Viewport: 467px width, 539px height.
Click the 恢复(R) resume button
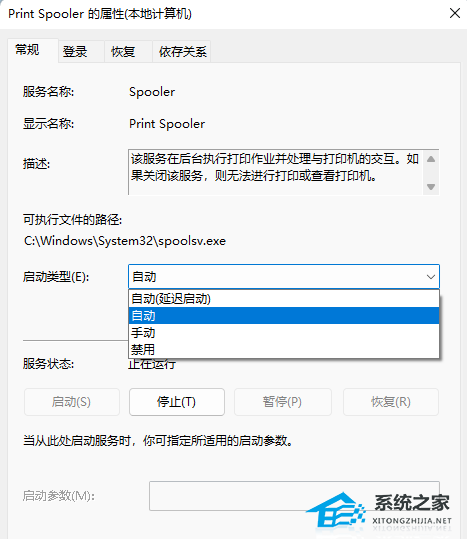[391, 402]
